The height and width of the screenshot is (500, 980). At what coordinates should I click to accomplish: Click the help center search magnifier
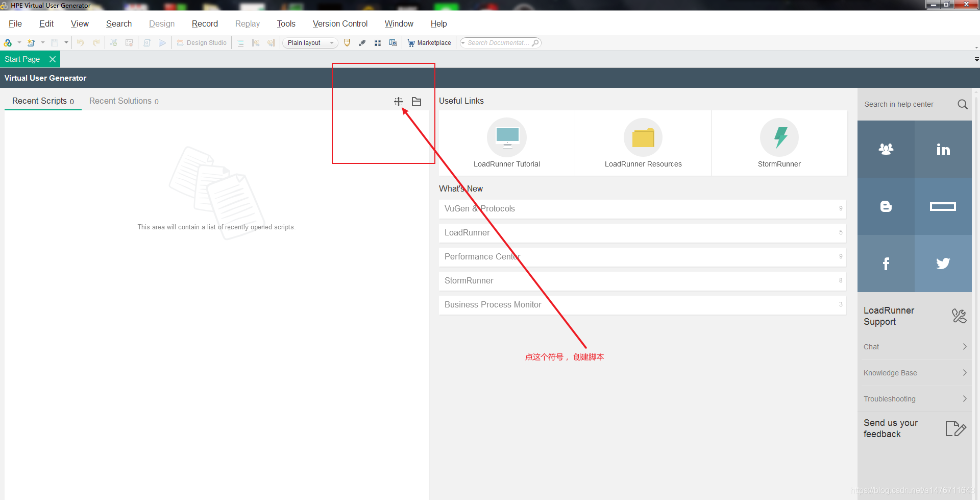click(963, 104)
